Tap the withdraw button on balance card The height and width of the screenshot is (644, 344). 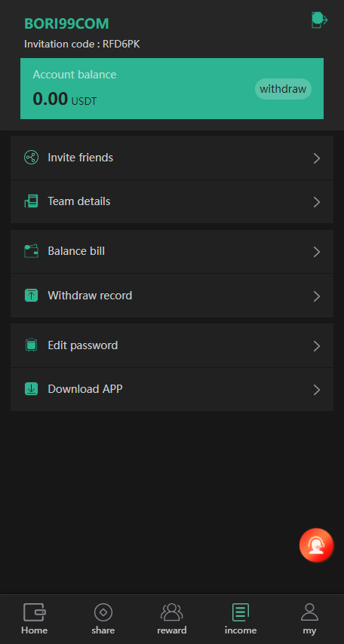pyautogui.click(x=283, y=89)
